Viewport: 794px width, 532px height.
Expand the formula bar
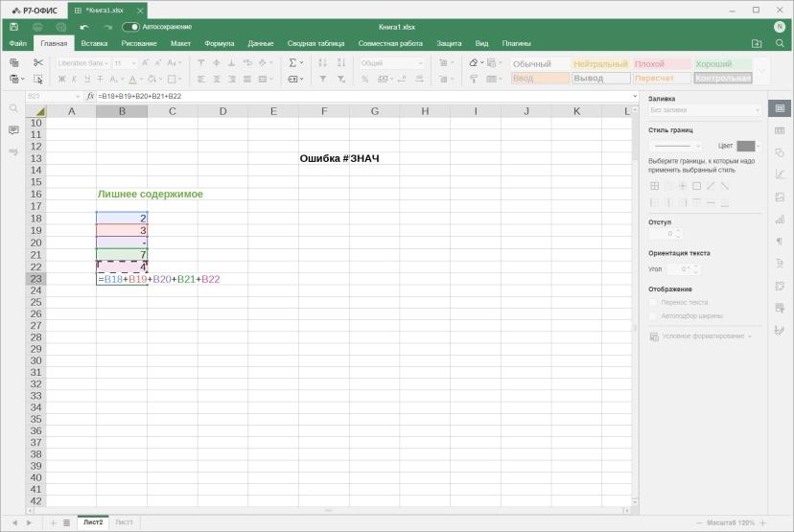point(635,96)
